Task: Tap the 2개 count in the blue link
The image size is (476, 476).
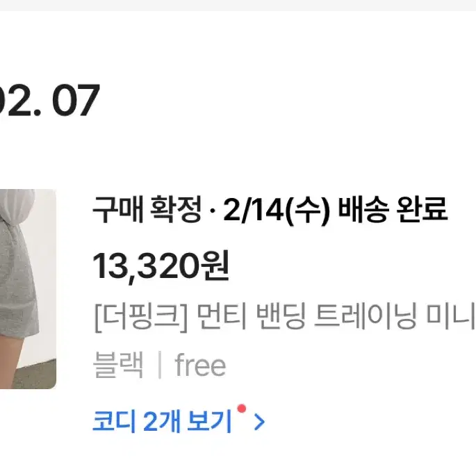Action: (x=161, y=421)
